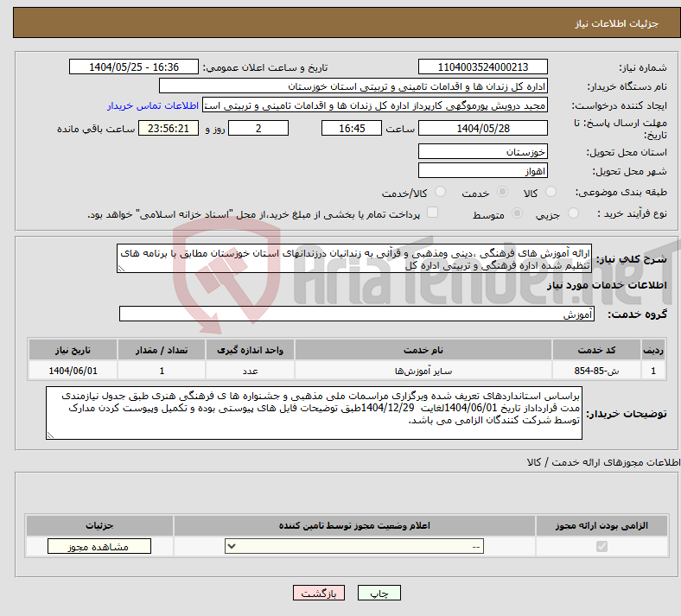Toggle the اسناد خزانه اسلامی payment checkbox
681x616 pixels.
(433, 213)
